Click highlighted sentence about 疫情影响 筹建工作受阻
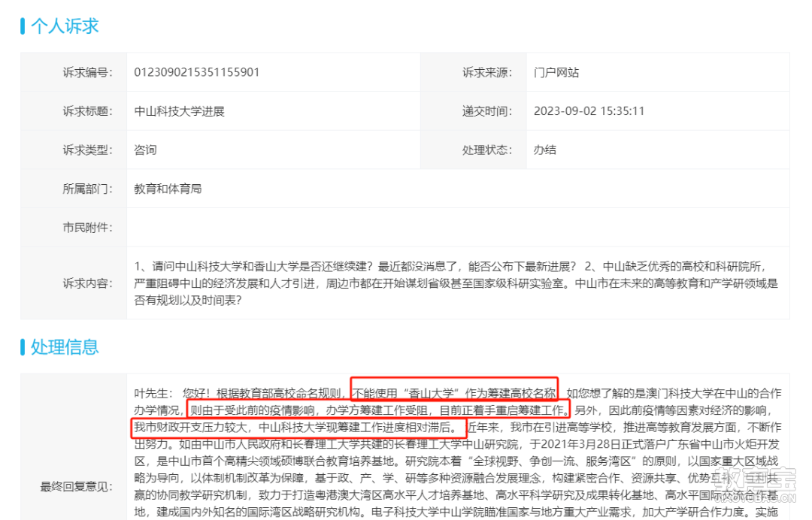The width and height of the screenshot is (812, 520). (378, 410)
